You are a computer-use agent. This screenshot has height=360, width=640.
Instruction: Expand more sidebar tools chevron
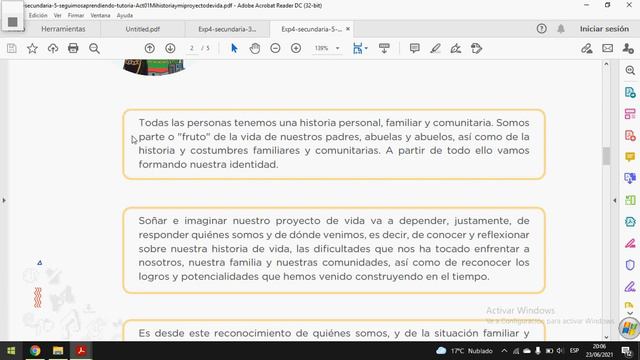pos(630,313)
